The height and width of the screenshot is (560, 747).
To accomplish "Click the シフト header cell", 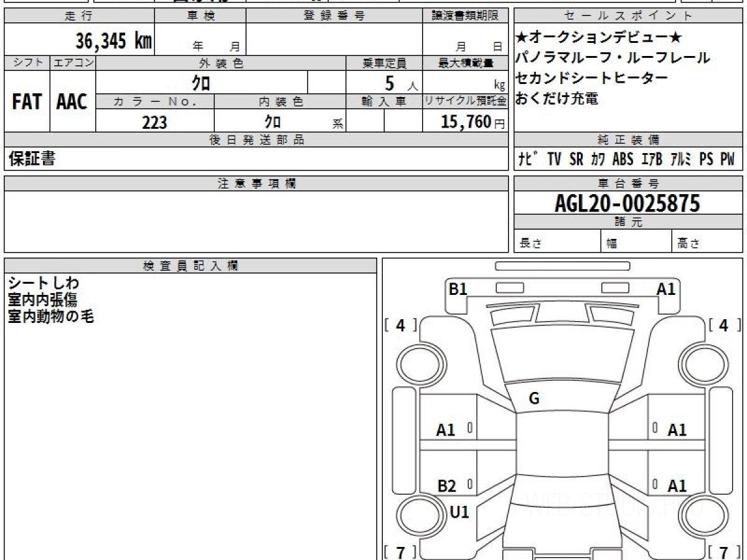I will tap(27, 63).
